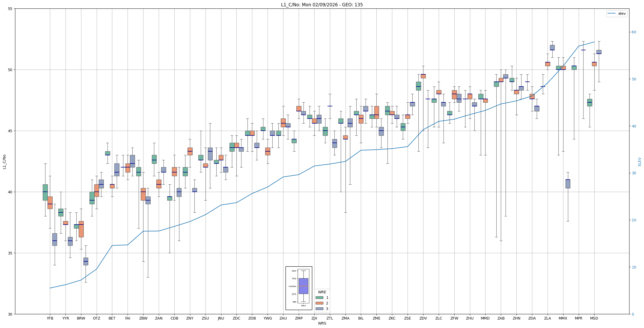Click the orange WRE 2 legend swatch
644x328 pixels.
pyautogui.click(x=319, y=303)
